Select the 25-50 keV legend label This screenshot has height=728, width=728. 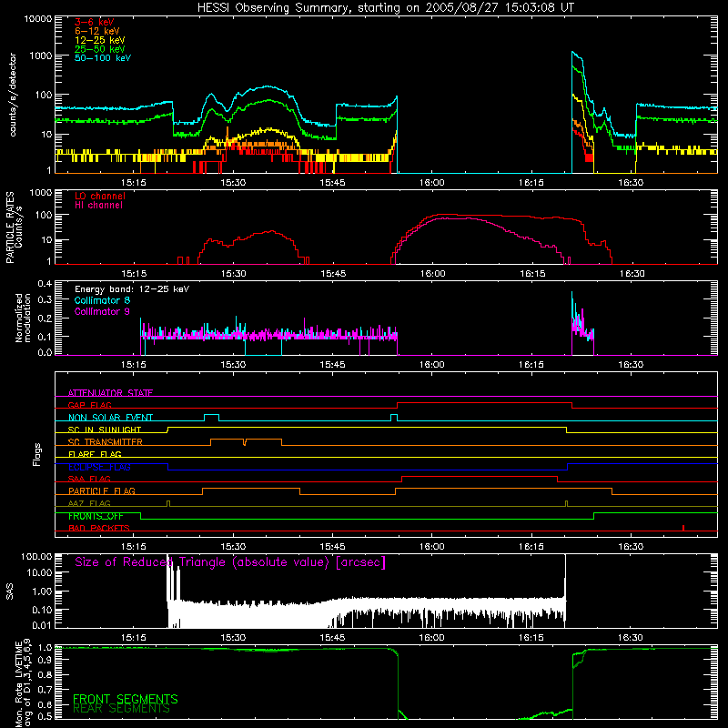coord(100,49)
